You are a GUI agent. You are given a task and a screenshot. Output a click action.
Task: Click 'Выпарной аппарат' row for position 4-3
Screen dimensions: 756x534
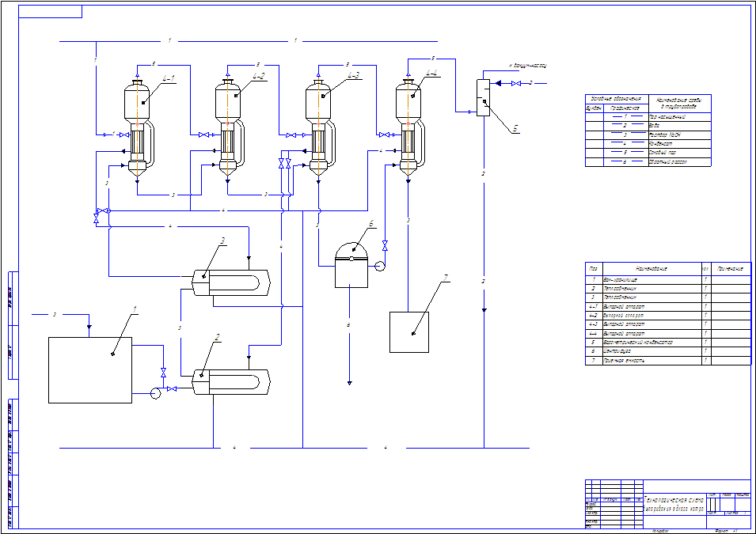coord(668,324)
